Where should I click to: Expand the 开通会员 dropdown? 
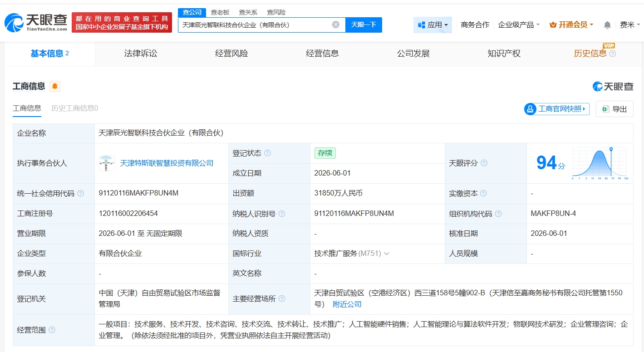(571, 25)
